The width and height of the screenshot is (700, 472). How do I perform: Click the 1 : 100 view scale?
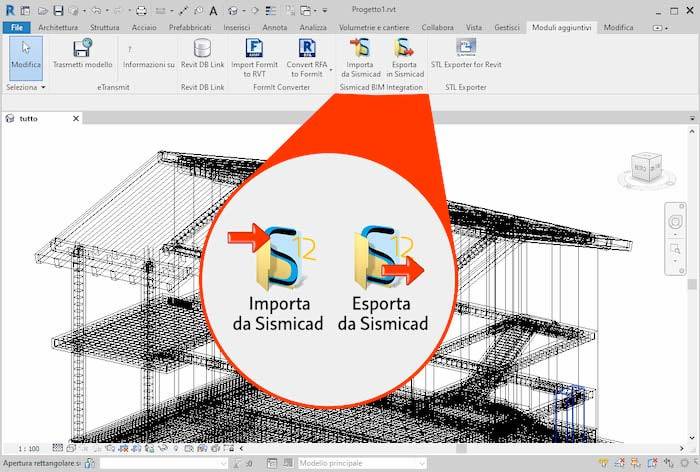(x=28, y=448)
